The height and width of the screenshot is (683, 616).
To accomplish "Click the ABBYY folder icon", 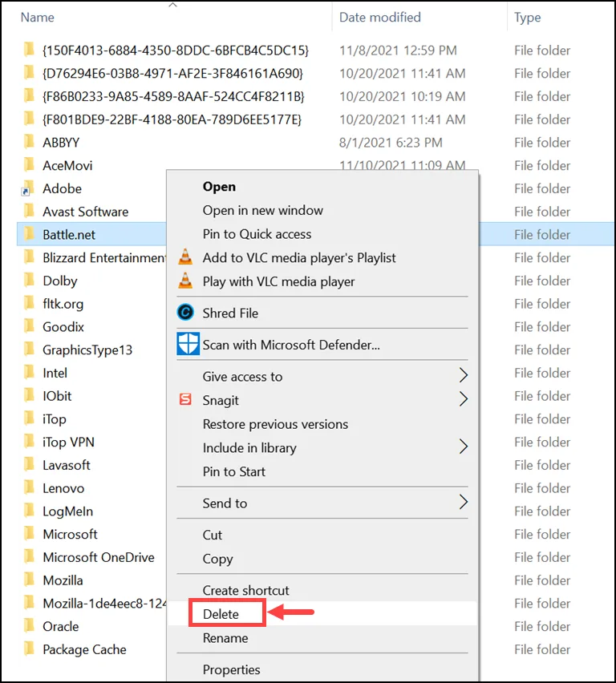I will pyautogui.click(x=29, y=142).
